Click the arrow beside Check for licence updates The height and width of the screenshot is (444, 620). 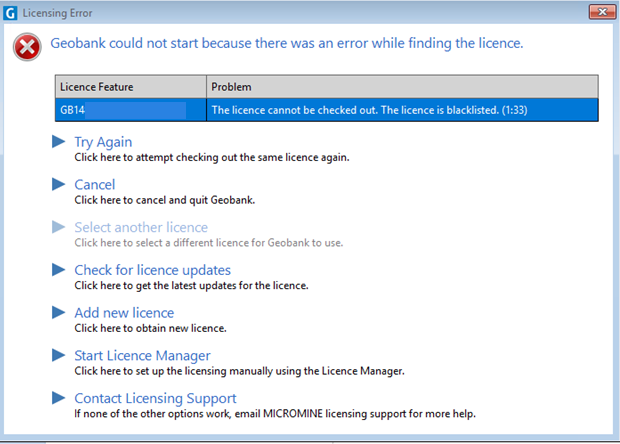click(58, 270)
